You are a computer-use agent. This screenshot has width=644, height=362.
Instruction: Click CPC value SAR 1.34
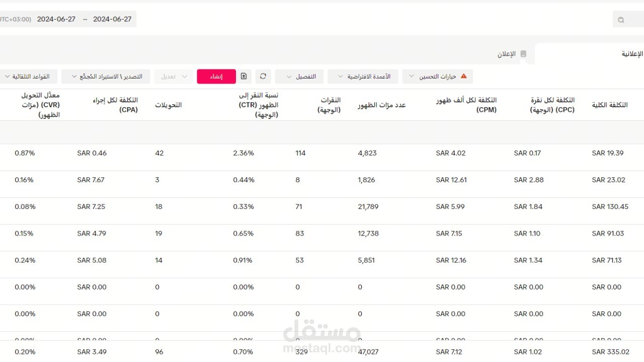(528, 260)
